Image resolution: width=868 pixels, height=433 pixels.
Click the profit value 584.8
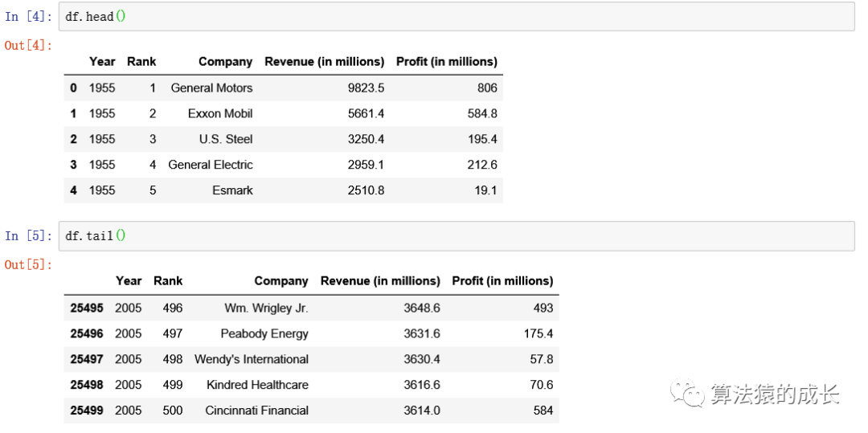pos(482,113)
